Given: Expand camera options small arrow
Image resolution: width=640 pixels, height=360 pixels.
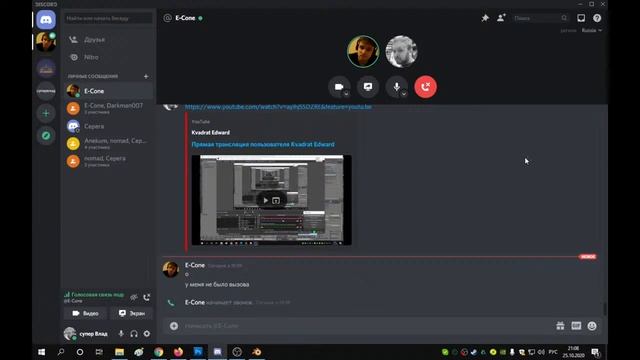Looking at the screenshot, I should pyautogui.click(x=346, y=93).
